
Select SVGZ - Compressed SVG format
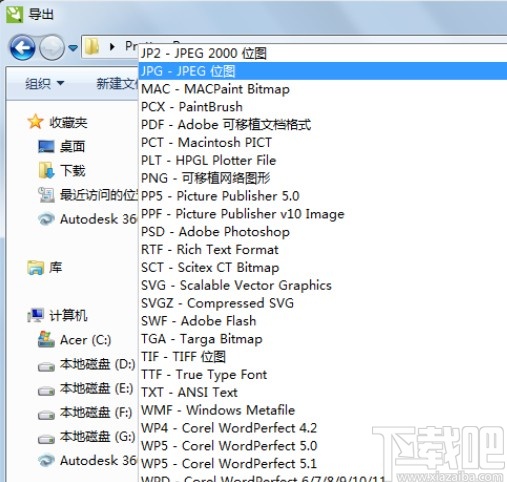point(322,303)
